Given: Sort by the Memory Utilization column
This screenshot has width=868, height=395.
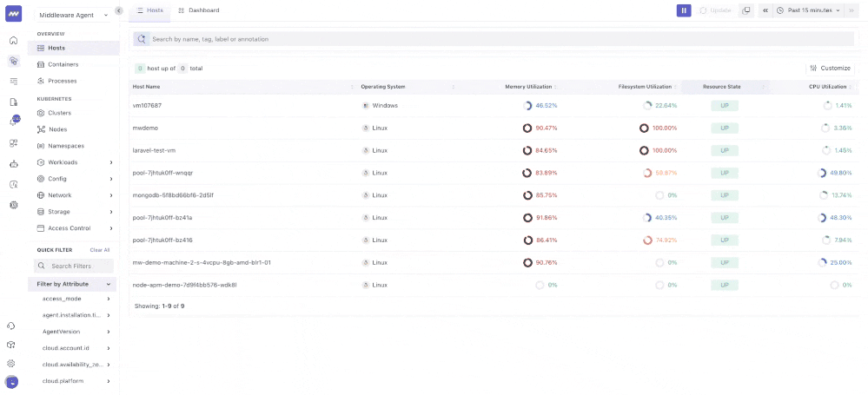Looking at the screenshot, I should [x=528, y=87].
